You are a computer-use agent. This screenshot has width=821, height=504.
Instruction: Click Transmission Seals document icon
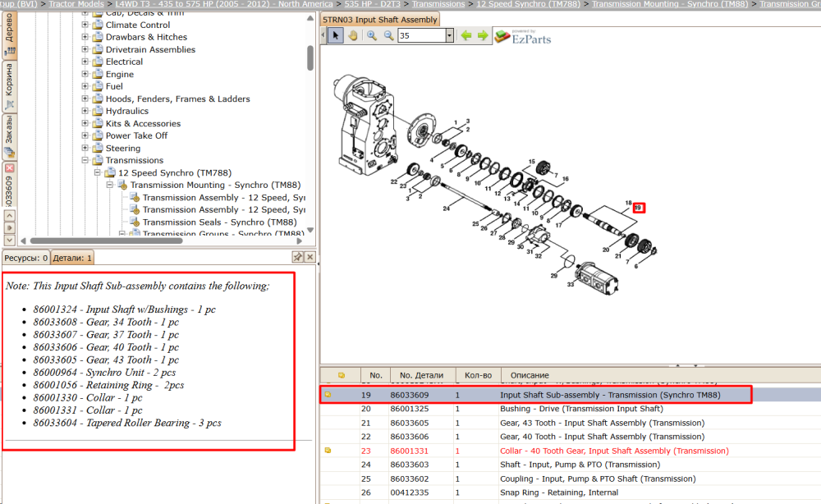[135, 222]
